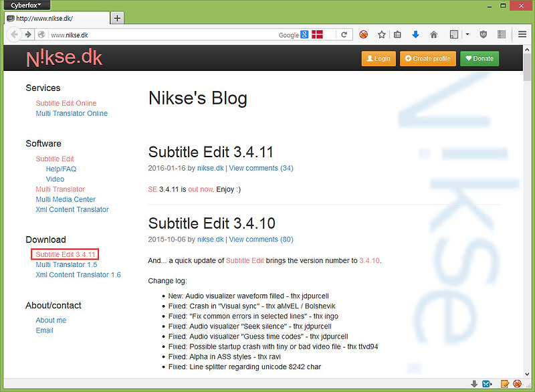The image size is (535, 392).
Task: Show bookmarks list icon
Action: pos(397,35)
